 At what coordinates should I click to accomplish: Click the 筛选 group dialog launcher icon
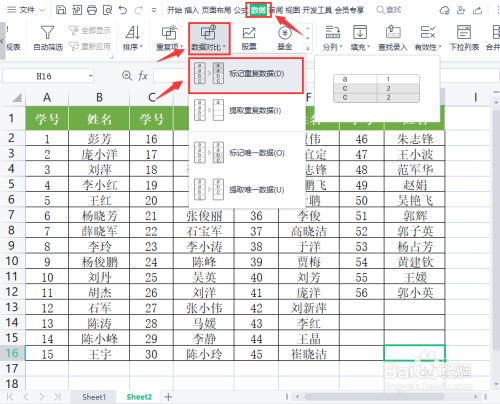click(112, 57)
